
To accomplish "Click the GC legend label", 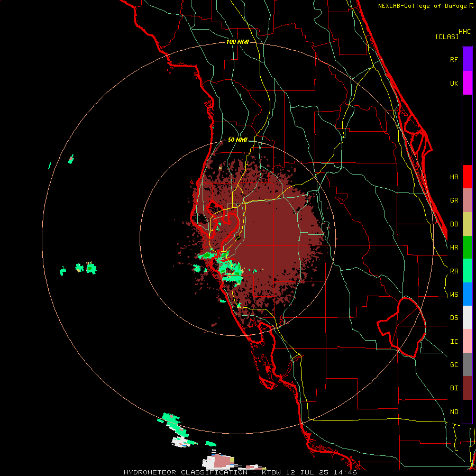I will [x=454, y=365].
